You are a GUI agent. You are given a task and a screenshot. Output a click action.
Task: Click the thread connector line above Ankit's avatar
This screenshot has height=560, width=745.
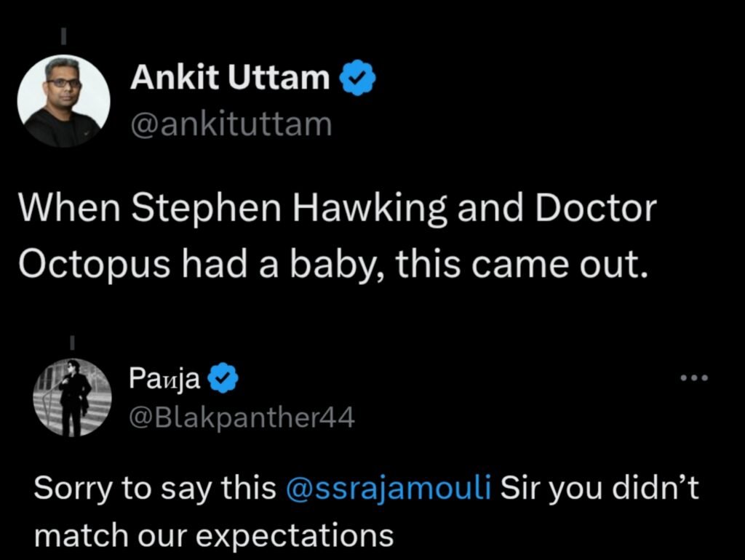[63, 35]
